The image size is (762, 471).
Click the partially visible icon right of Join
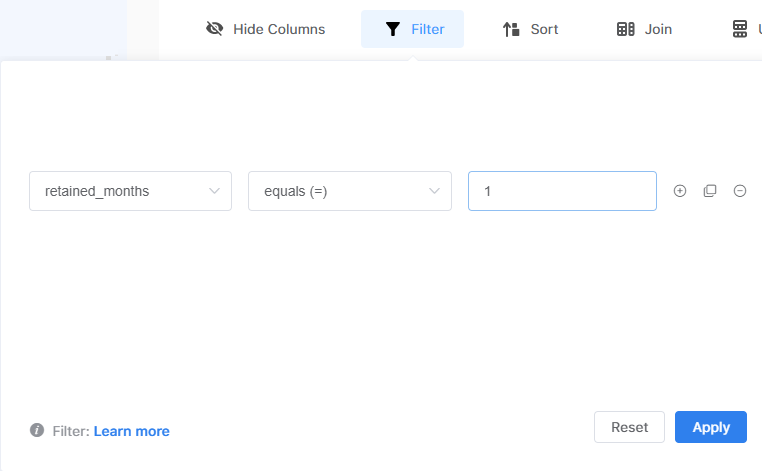pyautogui.click(x=740, y=29)
